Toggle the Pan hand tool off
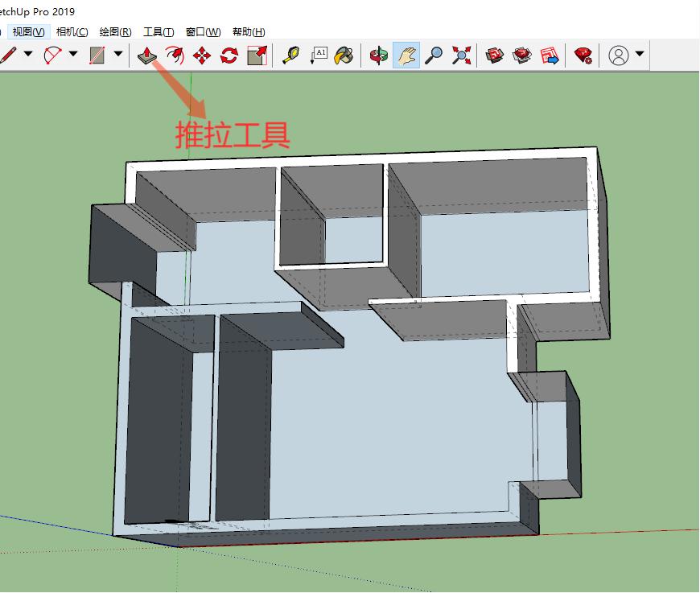Viewport: 700px width, 593px height. [x=406, y=56]
